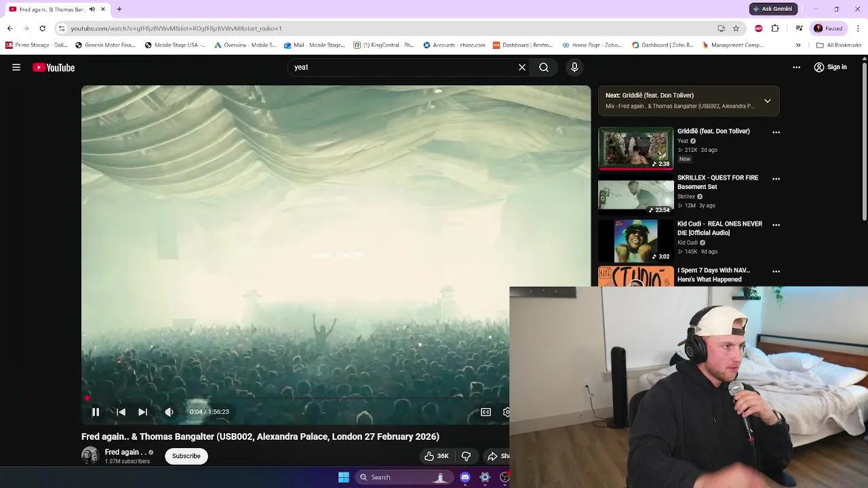Open Home Page - Zoho bookmark
The height and width of the screenshot is (488, 868).
click(x=592, y=45)
